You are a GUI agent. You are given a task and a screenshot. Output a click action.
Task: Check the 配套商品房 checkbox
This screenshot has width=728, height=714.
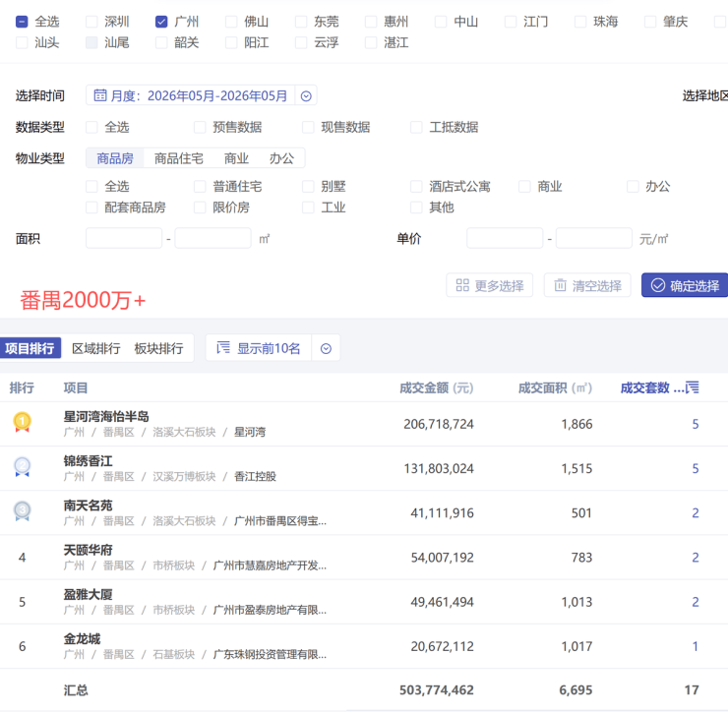[91, 208]
